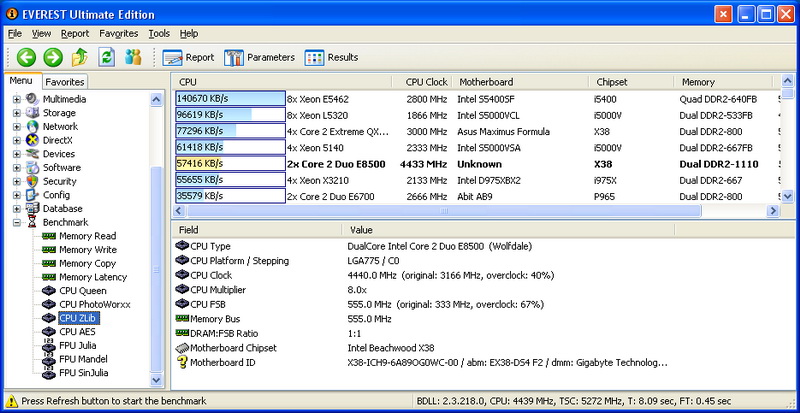800x413 pixels.
Task: Open the Report toolbar button
Action: point(188,58)
